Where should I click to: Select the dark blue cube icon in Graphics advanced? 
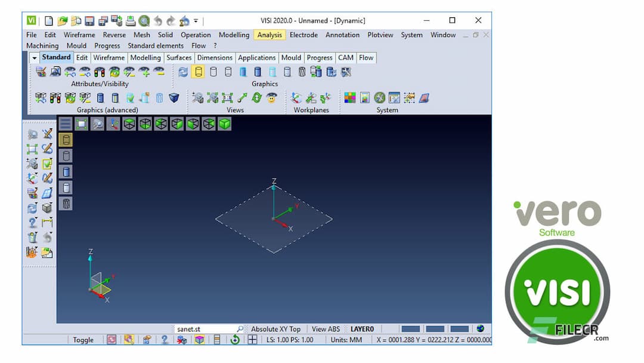point(174,98)
